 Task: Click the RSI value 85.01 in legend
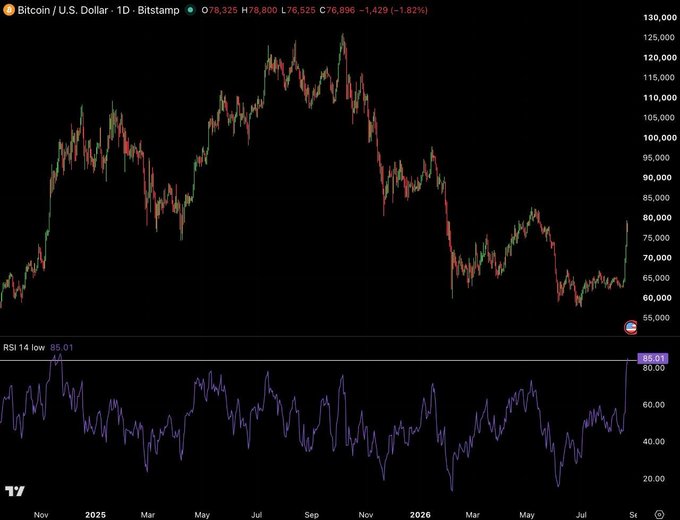coord(62,347)
